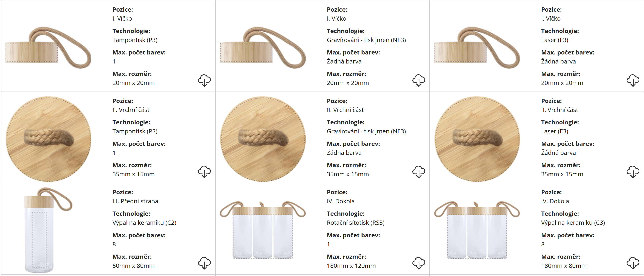Viewport: 644px width, 276px height.
Task: Click the Víčko lid image for Gravírování
Action: (262, 48)
